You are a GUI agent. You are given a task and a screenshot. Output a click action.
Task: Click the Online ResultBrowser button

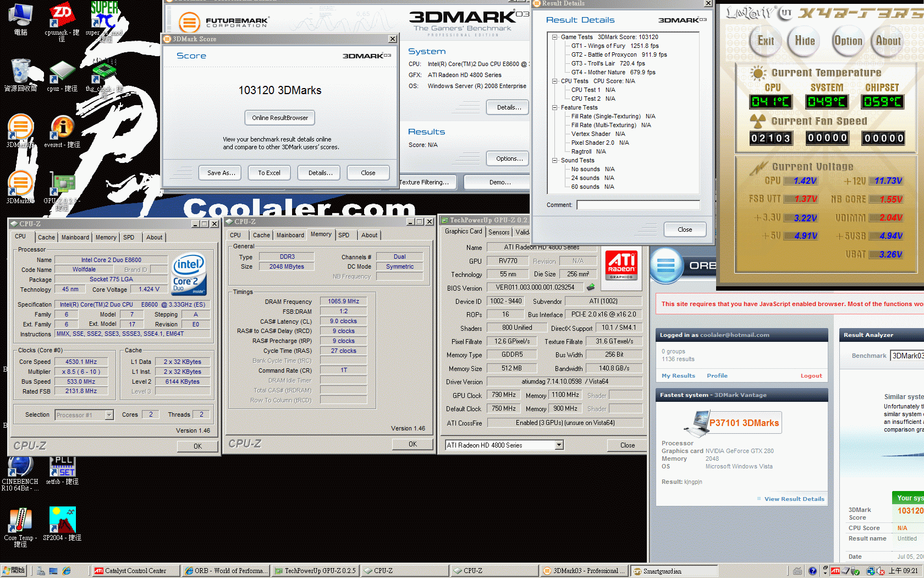pyautogui.click(x=280, y=118)
